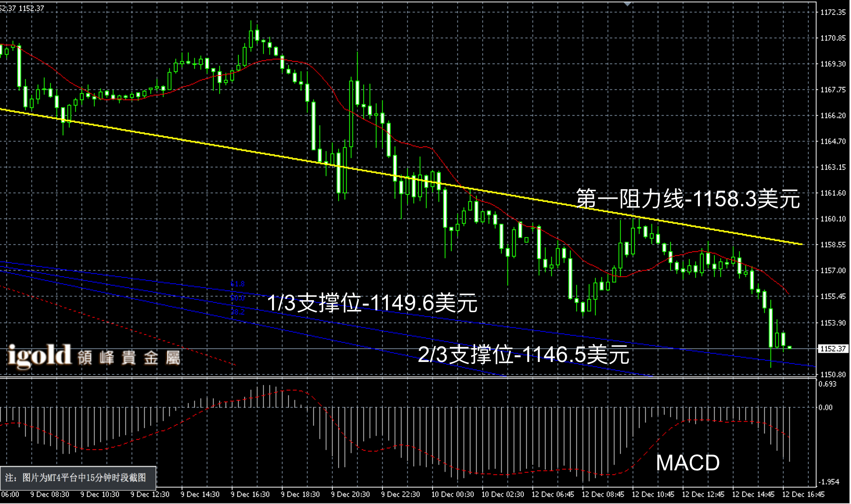Click the current price tag 1152.37
The width and height of the screenshot is (851, 504).
click(833, 348)
